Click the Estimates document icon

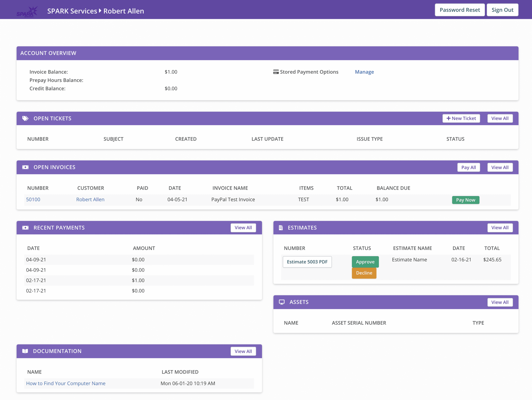pyautogui.click(x=281, y=228)
